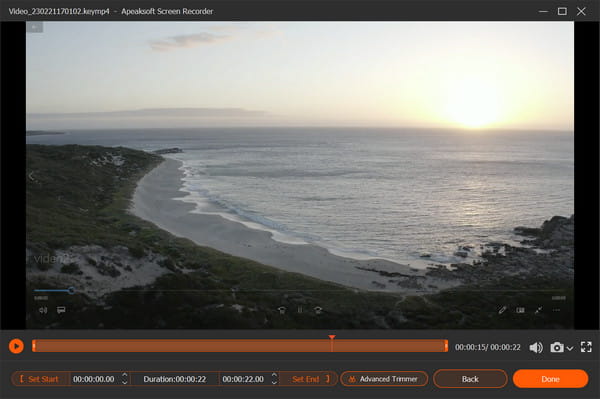Click the pause icon in the video overlay controls
This screenshot has height=399, width=600.
tap(300, 310)
